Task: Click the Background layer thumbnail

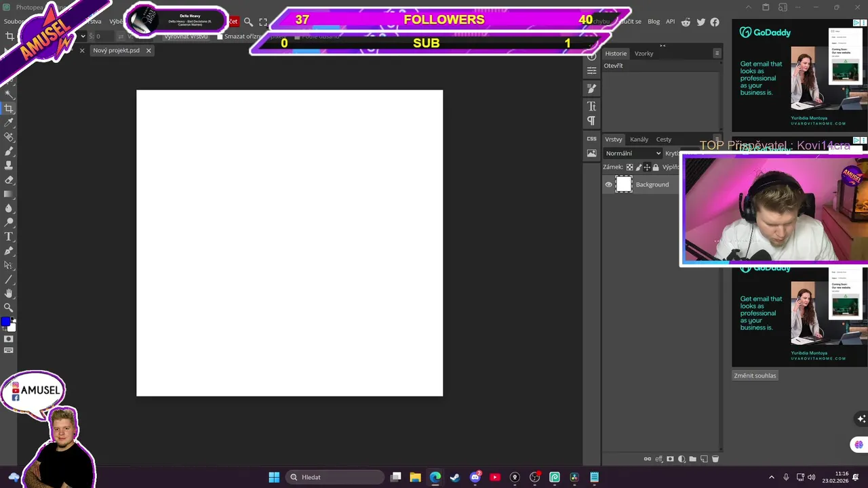Action: pyautogui.click(x=624, y=184)
